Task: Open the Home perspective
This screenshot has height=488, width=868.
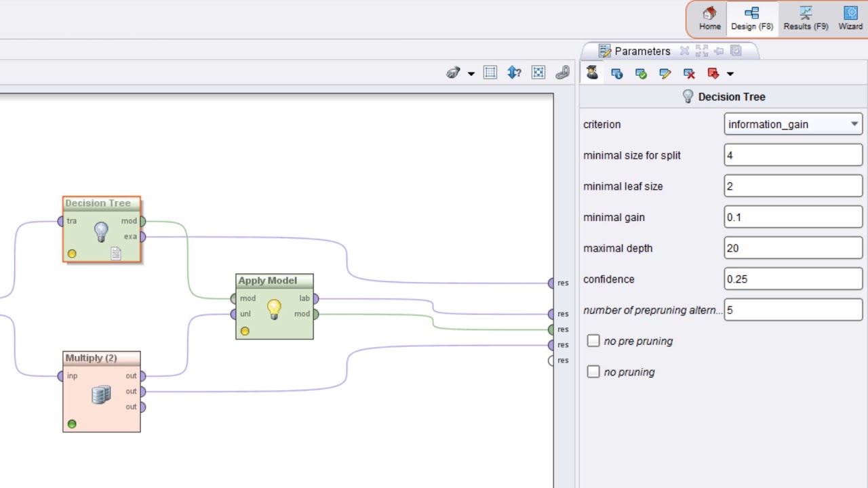Action: click(709, 19)
